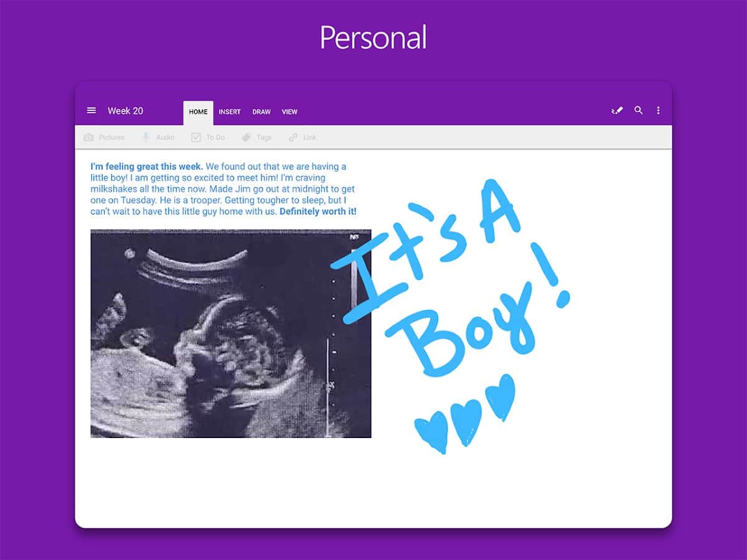Image resolution: width=747 pixels, height=560 pixels.
Task: Tap the blue hand-drawn hearts
Action: (x=466, y=414)
